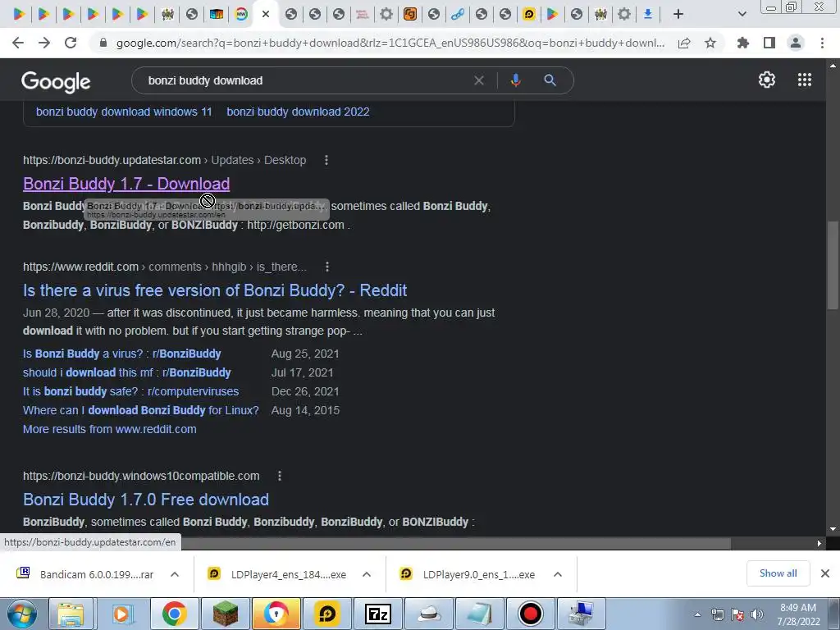
Task: Open More results from www.reddit.com
Action: 109,429
